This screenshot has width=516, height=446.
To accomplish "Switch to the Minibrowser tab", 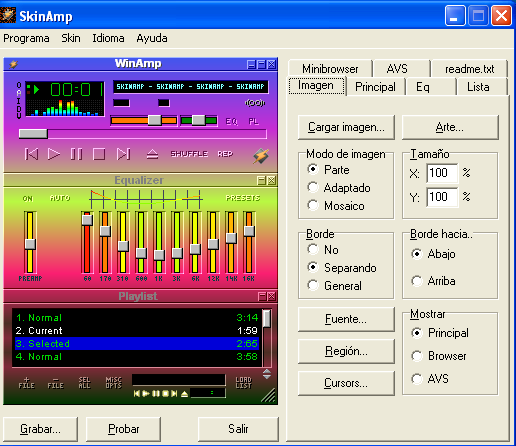I will click(x=330, y=69).
